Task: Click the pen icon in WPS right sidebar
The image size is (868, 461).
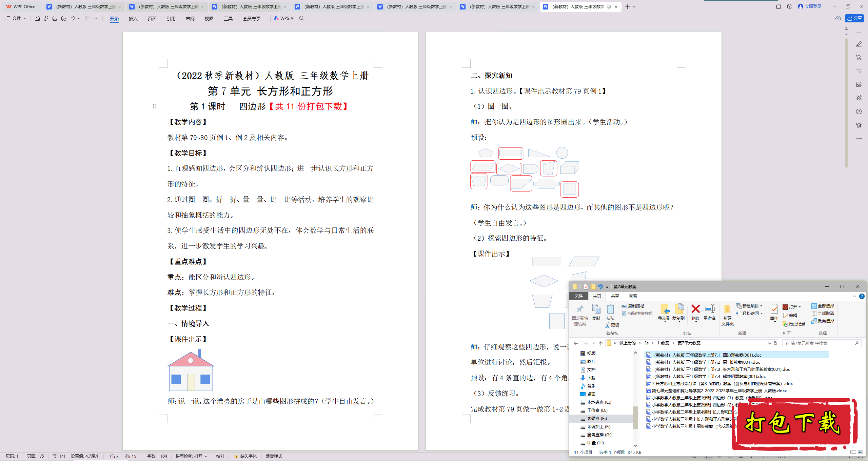Action: click(859, 44)
